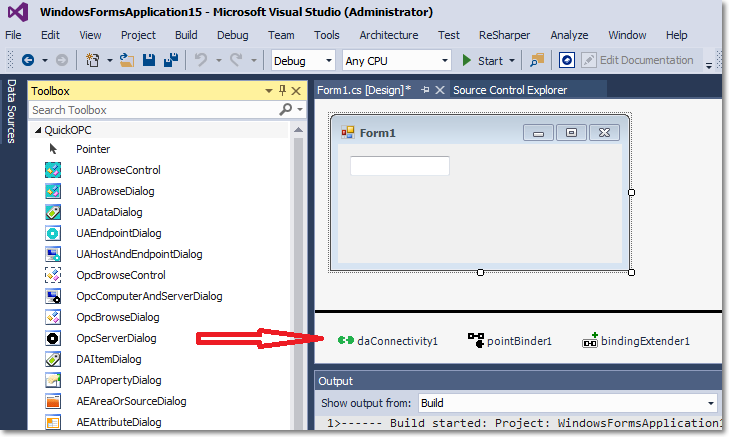Image resolution: width=729 pixels, height=437 pixels.
Task: Switch to the Source Control Explorer tab
Action: [510, 90]
